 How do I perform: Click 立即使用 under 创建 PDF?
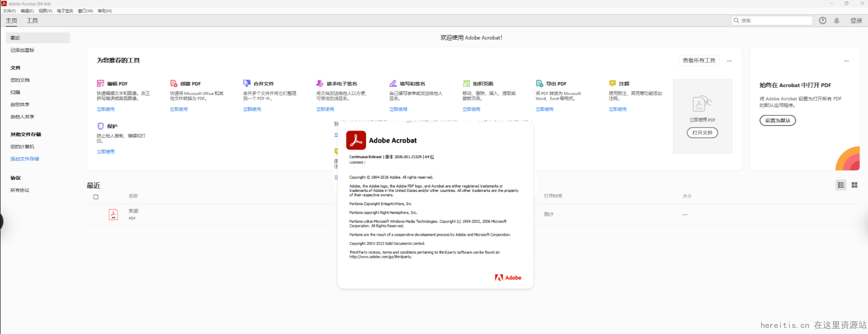coord(179,109)
